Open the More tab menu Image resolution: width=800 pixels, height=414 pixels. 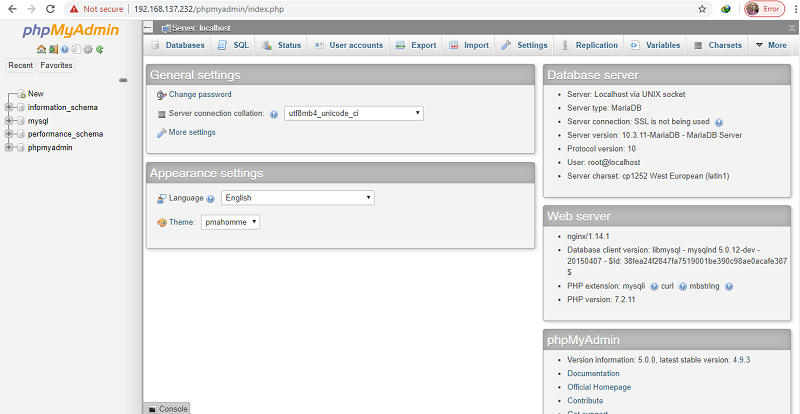771,45
